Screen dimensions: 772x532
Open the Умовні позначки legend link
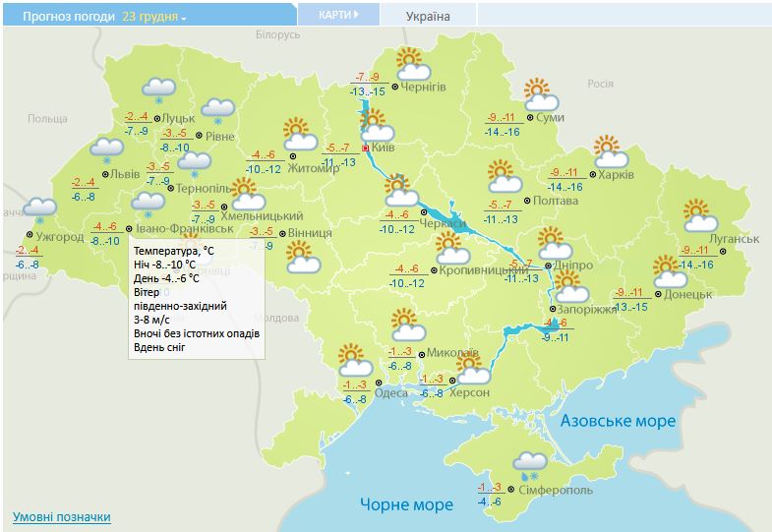pos(61,517)
